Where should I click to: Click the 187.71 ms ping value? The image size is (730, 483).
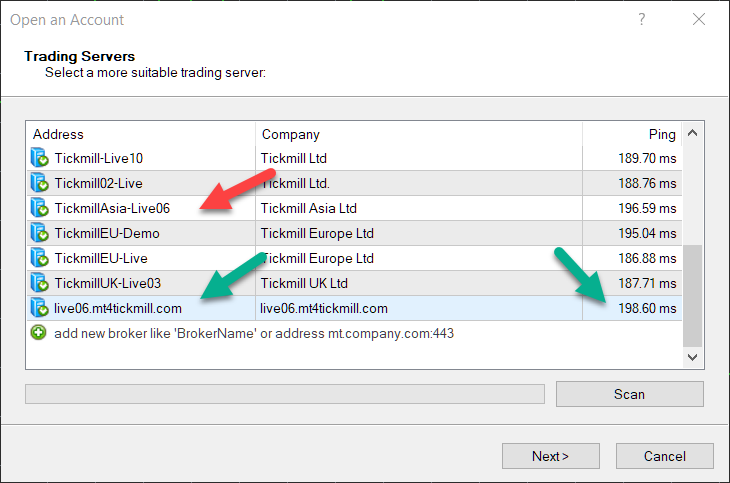coord(647,283)
